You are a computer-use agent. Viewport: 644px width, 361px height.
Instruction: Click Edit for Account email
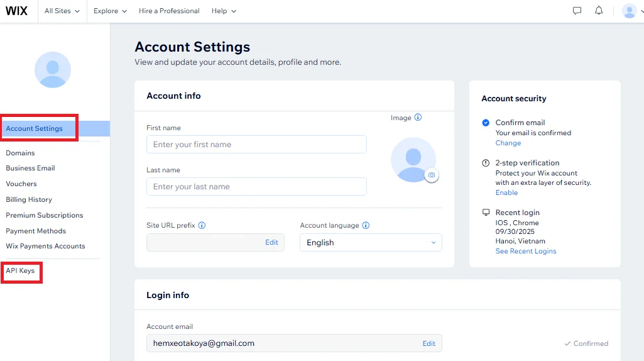tap(428, 343)
